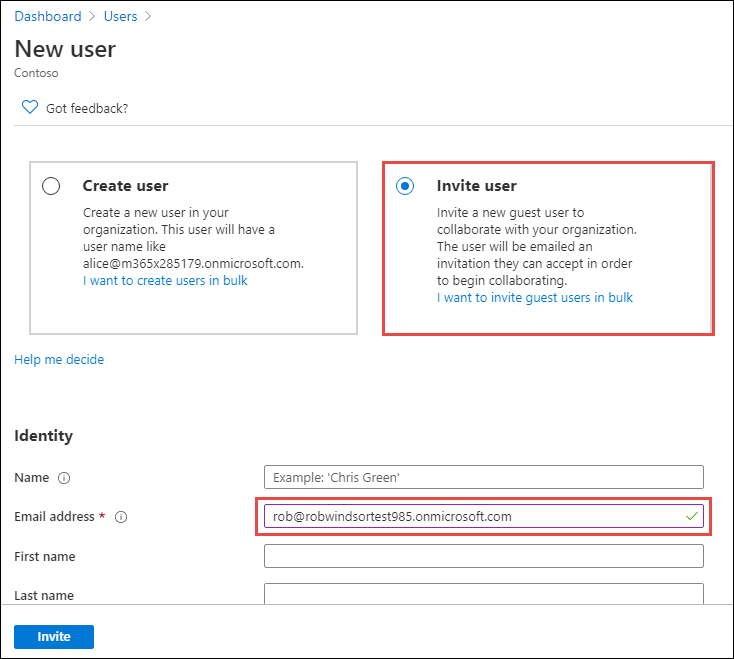
Task: Focus the First name input field
Action: tap(484, 556)
